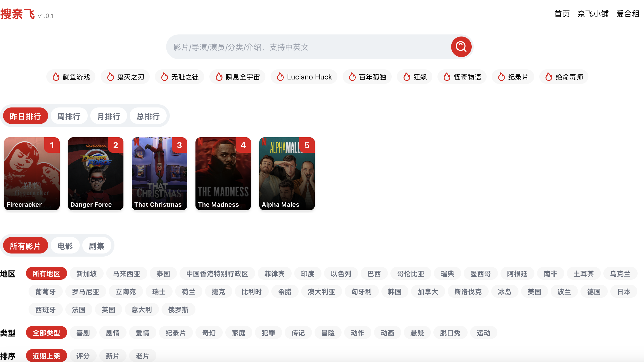Click flame icon beside 百年孤独 tag

pyautogui.click(x=352, y=77)
